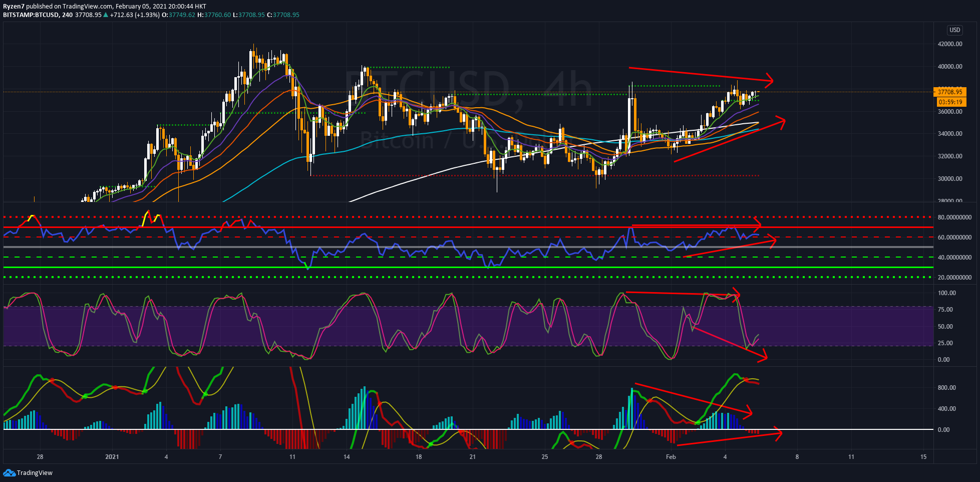Viewport: 980px width, 482px height.
Task: Click the 28 date label at axis start
Action: point(40,457)
